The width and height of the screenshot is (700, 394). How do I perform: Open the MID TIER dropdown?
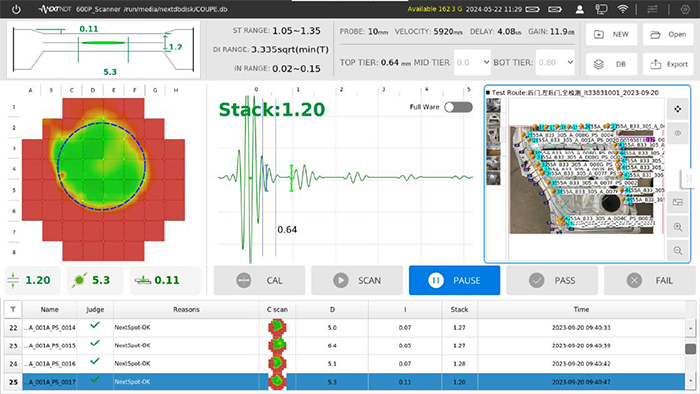473,62
